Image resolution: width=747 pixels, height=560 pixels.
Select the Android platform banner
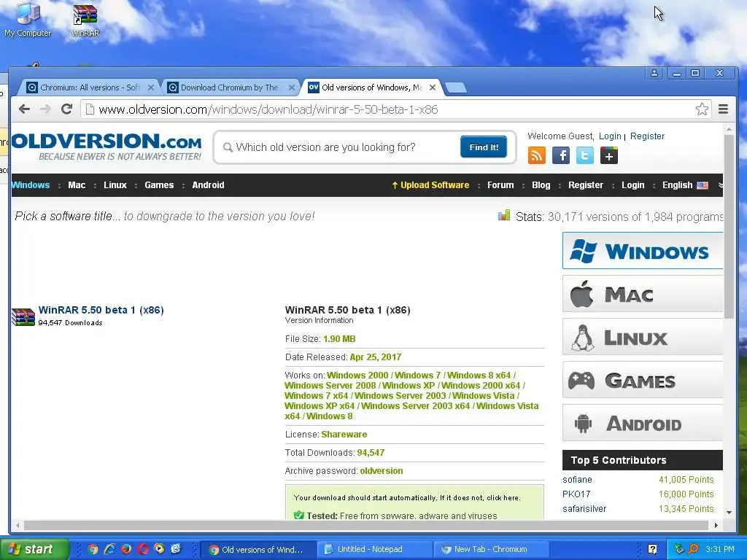[643, 423]
